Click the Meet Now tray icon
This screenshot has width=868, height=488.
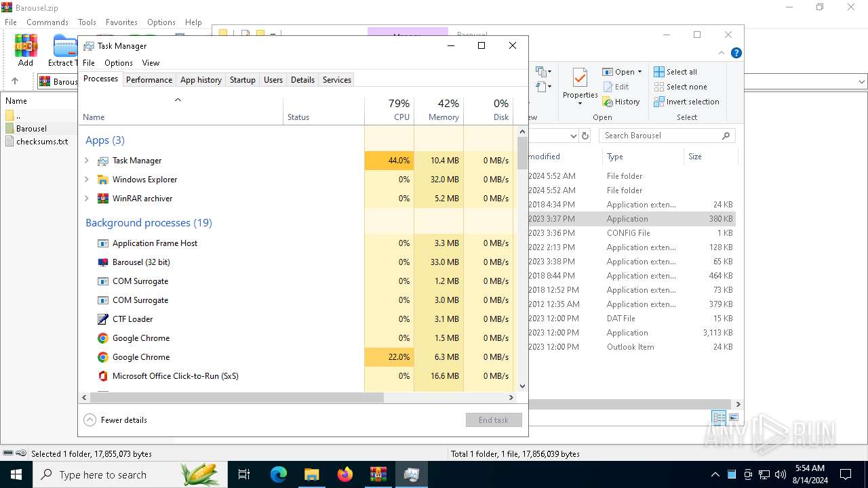coord(748,474)
